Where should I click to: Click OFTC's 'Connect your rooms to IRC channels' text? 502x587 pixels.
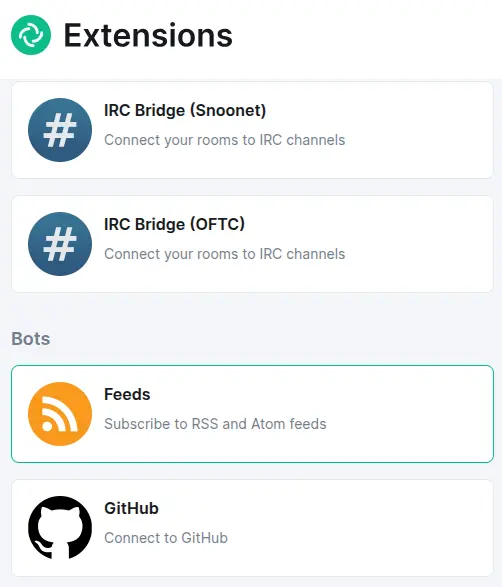point(225,254)
